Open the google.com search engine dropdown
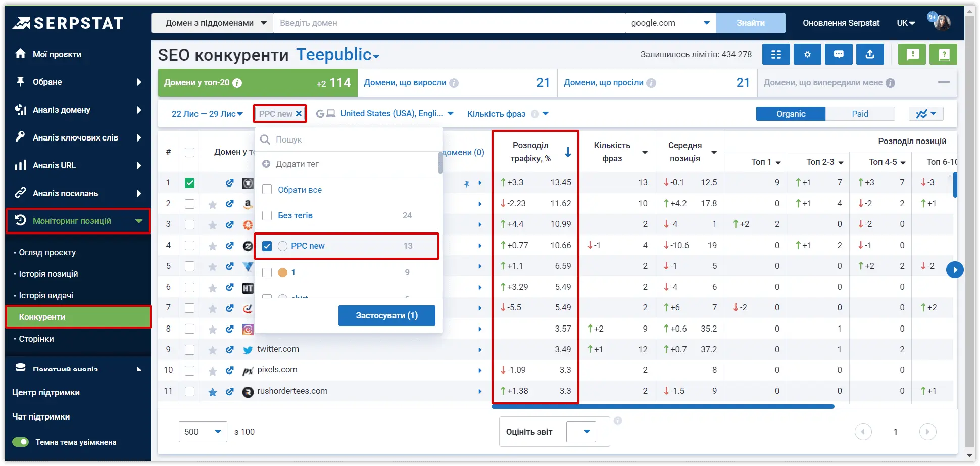Screen dimensions: 980x466 670,23
